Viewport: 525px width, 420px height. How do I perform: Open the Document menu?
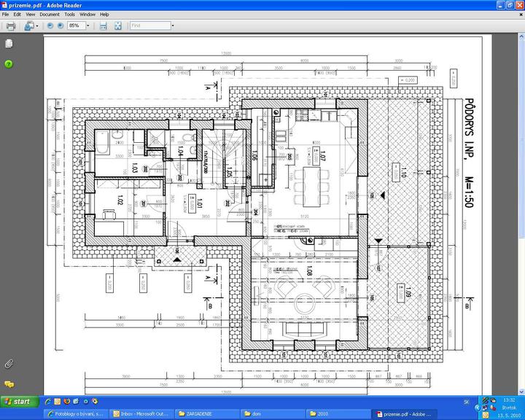pyautogui.click(x=49, y=14)
